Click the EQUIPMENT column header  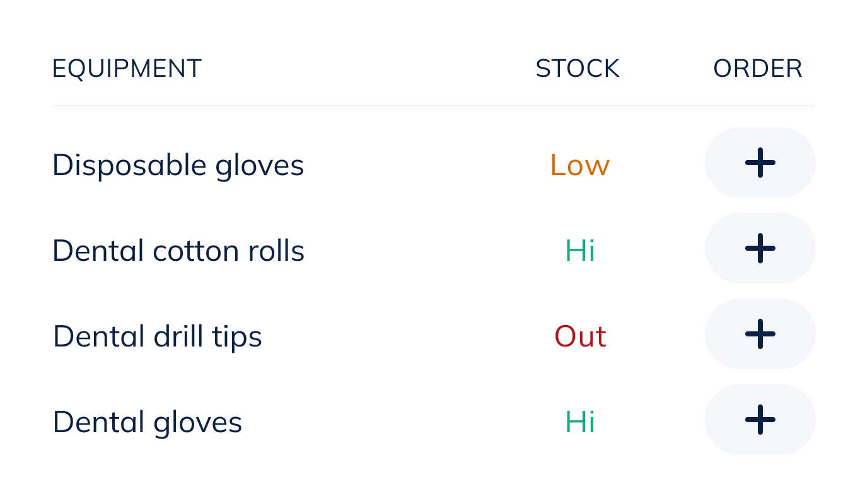(x=127, y=69)
